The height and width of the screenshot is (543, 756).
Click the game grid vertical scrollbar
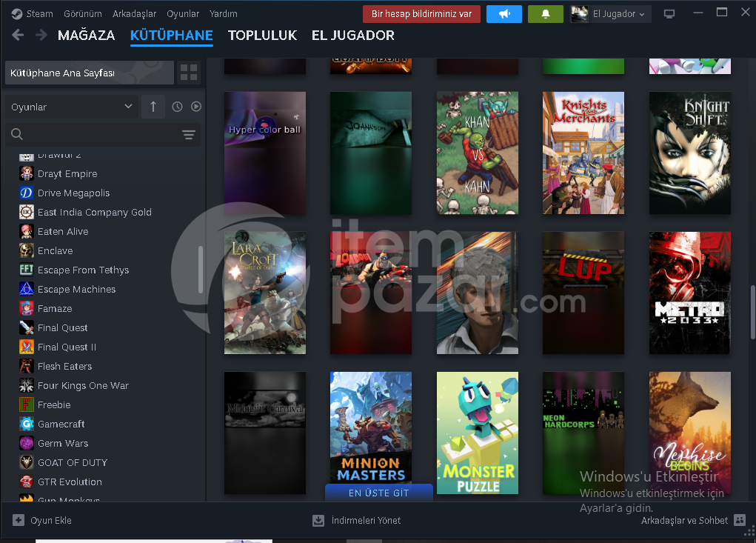pyautogui.click(x=752, y=312)
